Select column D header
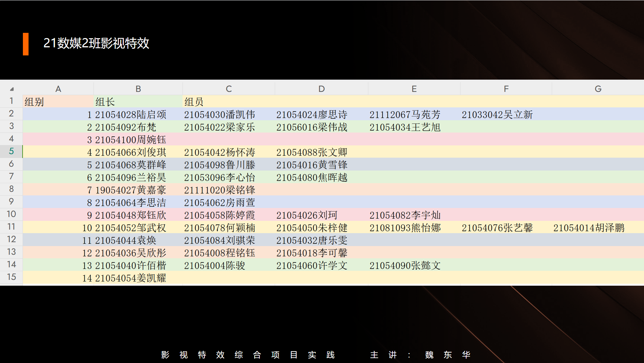644x363 pixels. (321, 89)
